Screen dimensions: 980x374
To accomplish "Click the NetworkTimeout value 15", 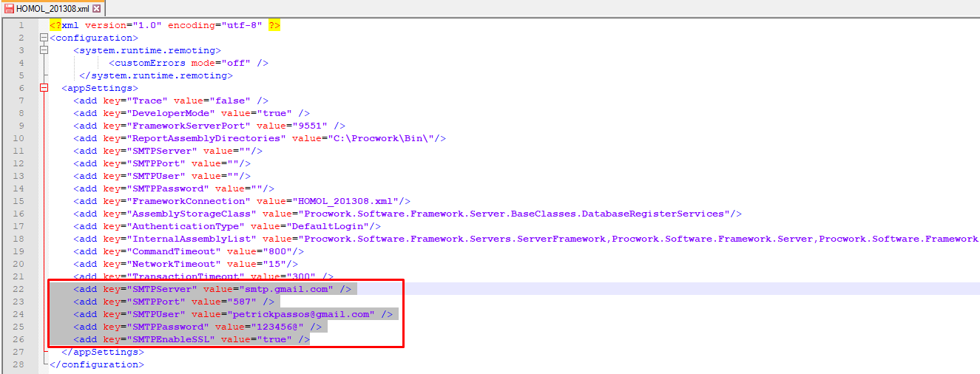I will pyautogui.click(x=274, y=264).
